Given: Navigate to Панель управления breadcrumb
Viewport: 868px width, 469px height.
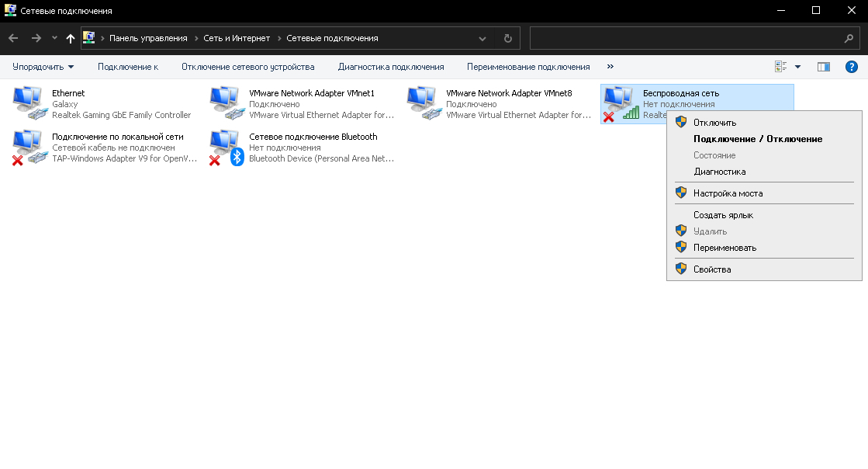Looking at the screenshot, I should pos(148,38).
